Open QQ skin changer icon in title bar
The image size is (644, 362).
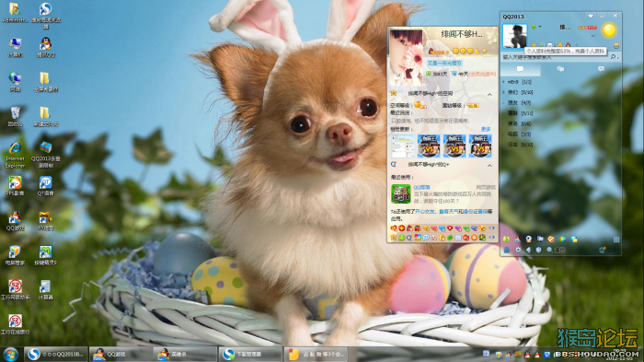coord(591,16)
